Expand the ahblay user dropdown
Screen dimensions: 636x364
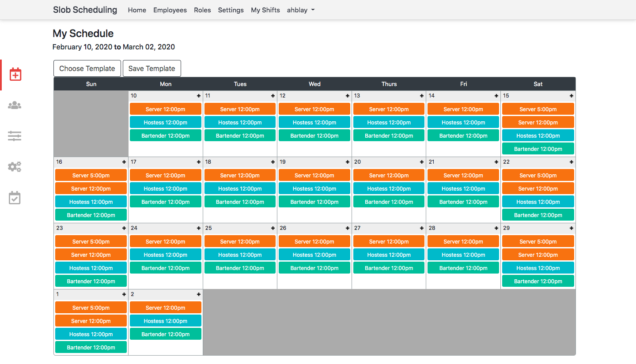[301, 10]
